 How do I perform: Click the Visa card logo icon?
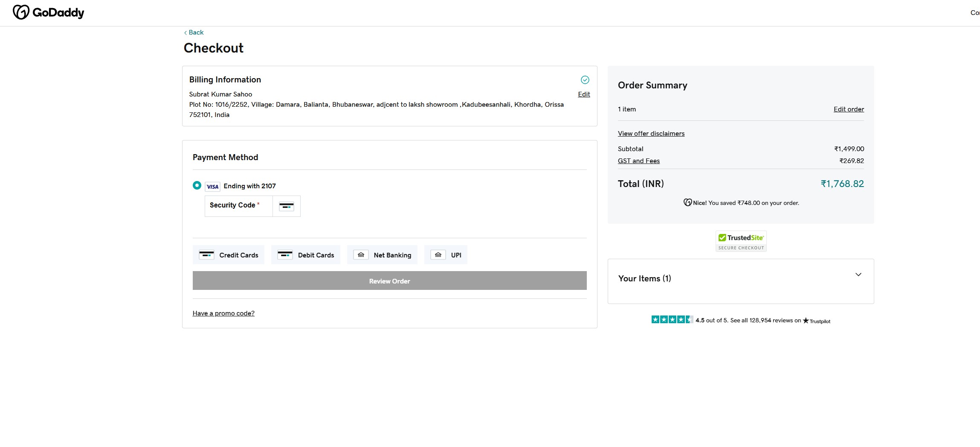212,187
